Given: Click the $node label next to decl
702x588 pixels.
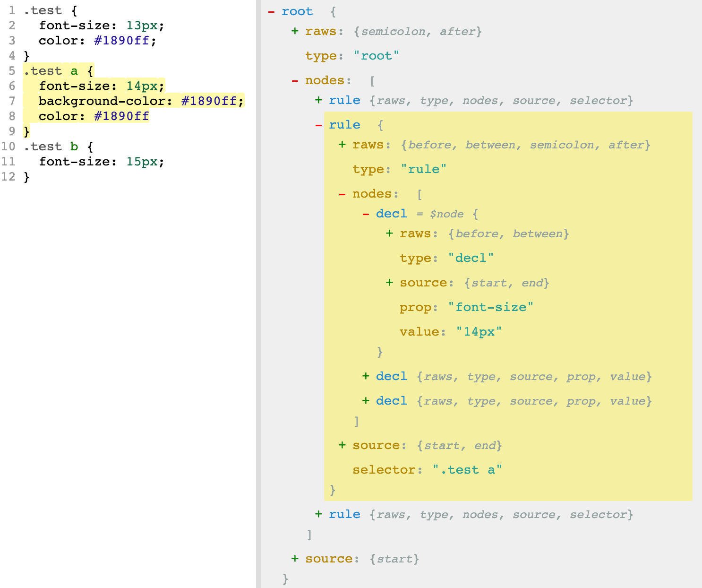Looking at the screenshot, I should click(446, 214).
